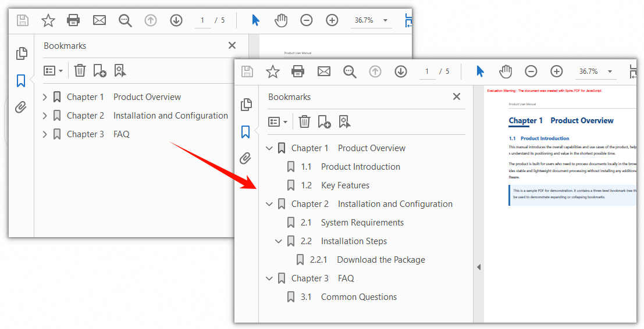The image size is (644, 329).
Task: Zoom out with the minus icon in the front window
Action: tap(531, 71)
